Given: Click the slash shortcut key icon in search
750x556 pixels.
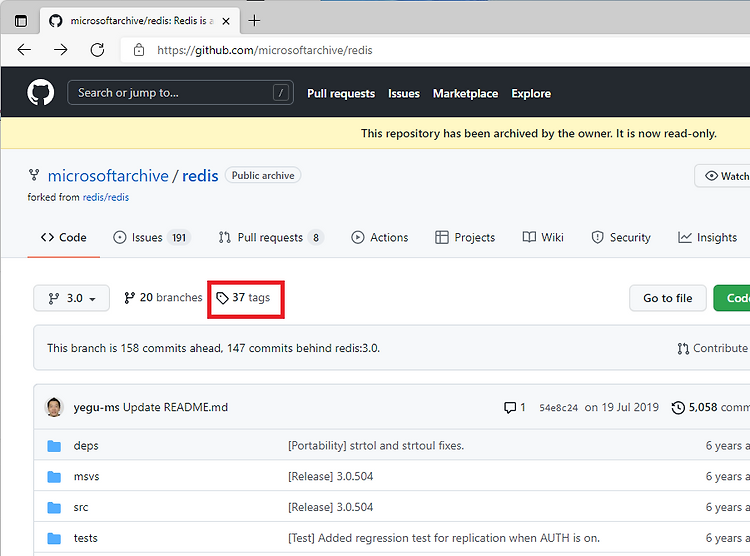Looking at the screenshot, I should (x=281, y=93).
